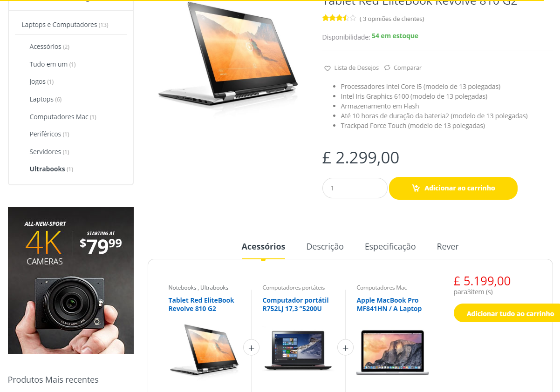Open the Rever tab
Viewport: 560px width, 392px height.
(448, 246)
